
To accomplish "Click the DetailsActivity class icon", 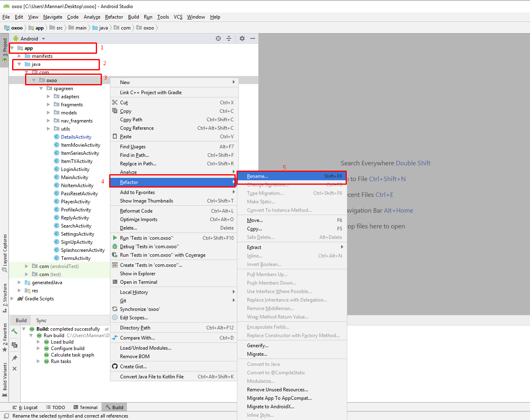I will point(57,137).
